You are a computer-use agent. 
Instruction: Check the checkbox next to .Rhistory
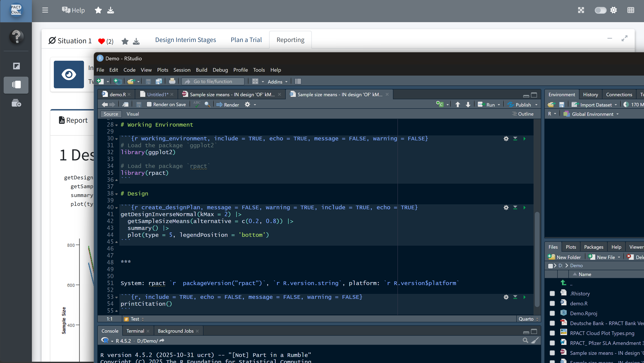(x=552, y=293)
